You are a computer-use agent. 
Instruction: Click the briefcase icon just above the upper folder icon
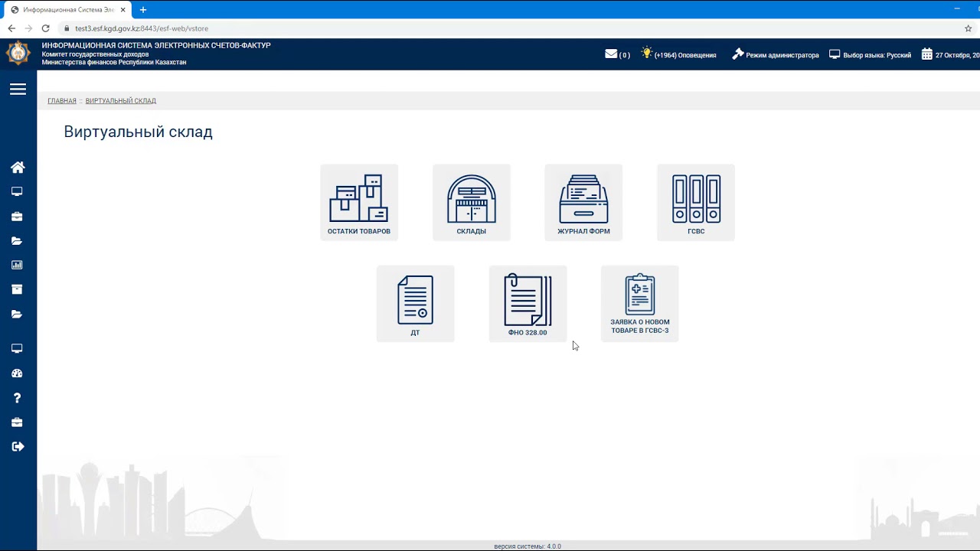[17, 217]
